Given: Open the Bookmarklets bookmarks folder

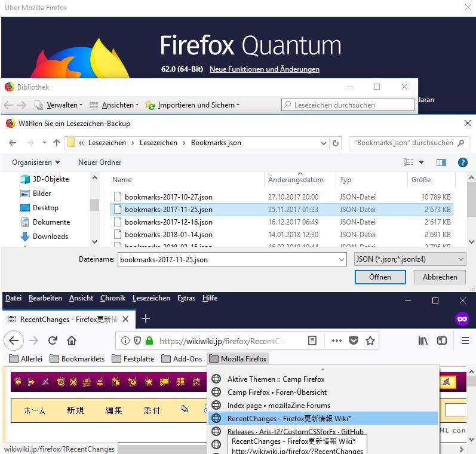Looking at the screenshot, I should coord(77,358).
